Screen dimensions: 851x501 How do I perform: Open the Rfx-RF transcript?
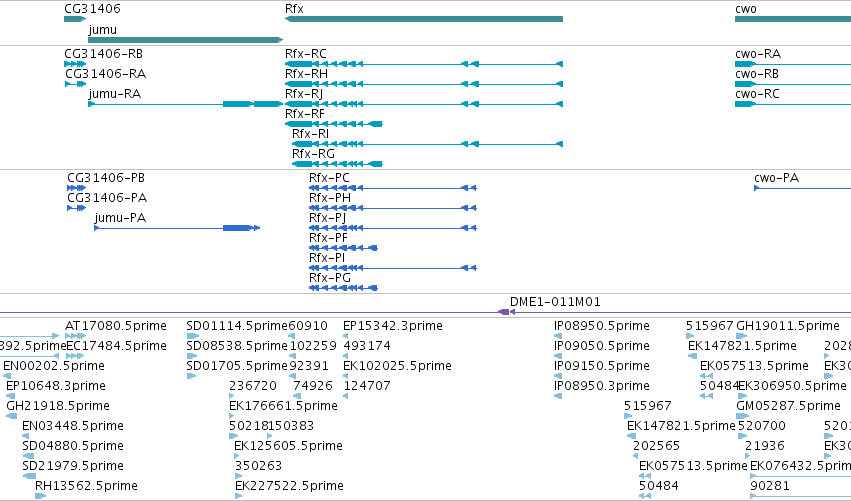coord(334,124)
